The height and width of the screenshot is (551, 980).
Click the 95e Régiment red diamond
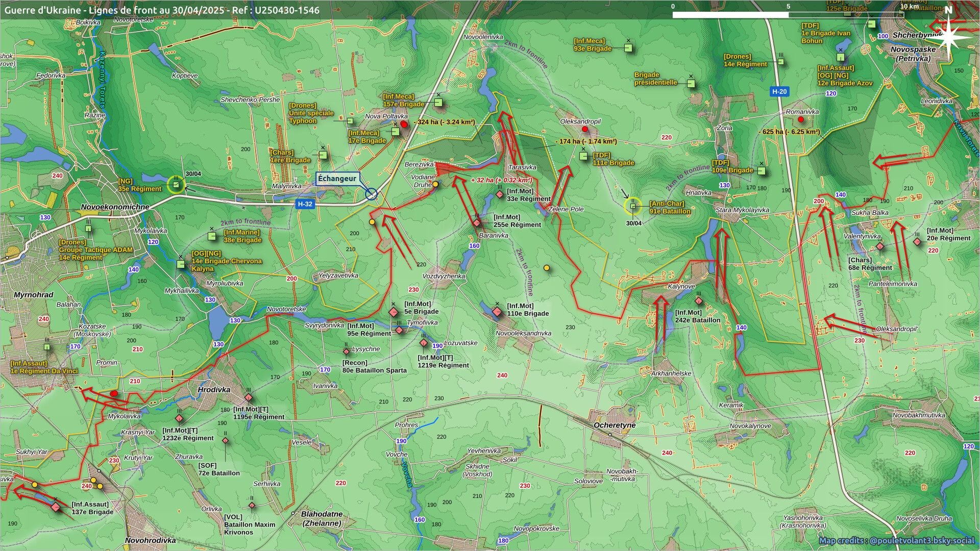[399, 330]
